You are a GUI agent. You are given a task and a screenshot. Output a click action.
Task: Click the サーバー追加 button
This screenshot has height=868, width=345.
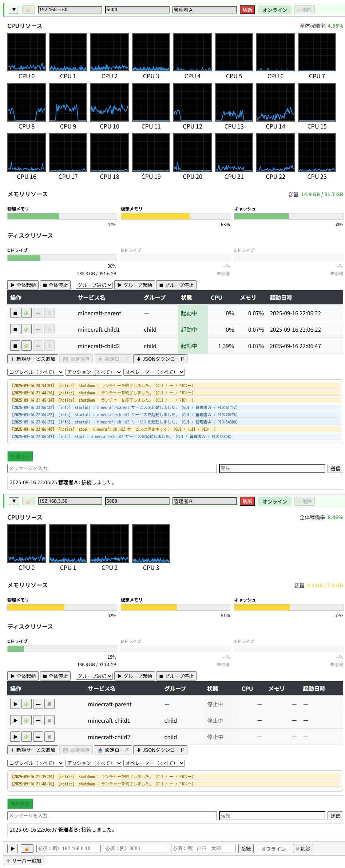click(24, 861)
